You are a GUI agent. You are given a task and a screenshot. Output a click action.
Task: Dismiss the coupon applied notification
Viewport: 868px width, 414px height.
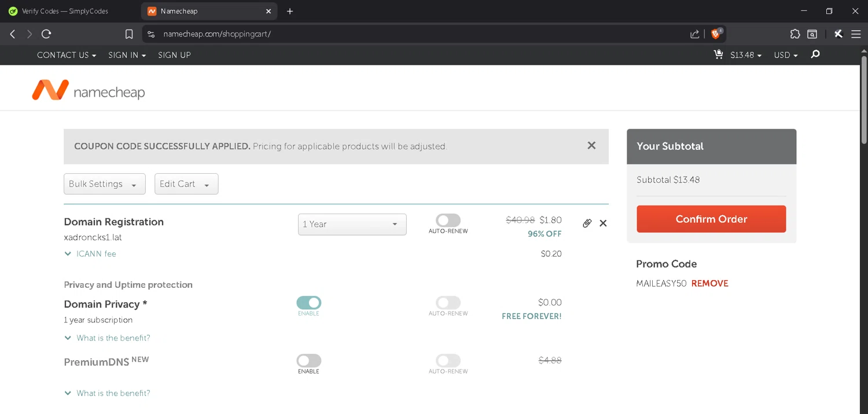[x=591, y=145]
